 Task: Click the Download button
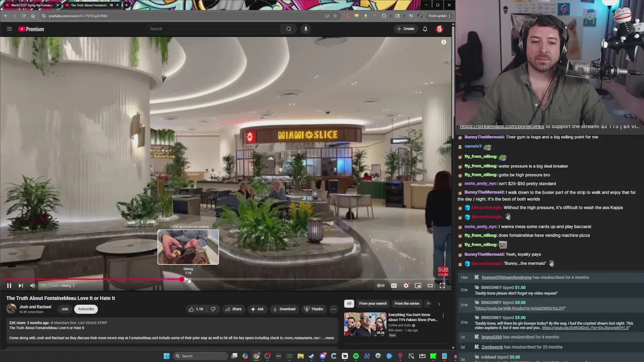[284, 309]
